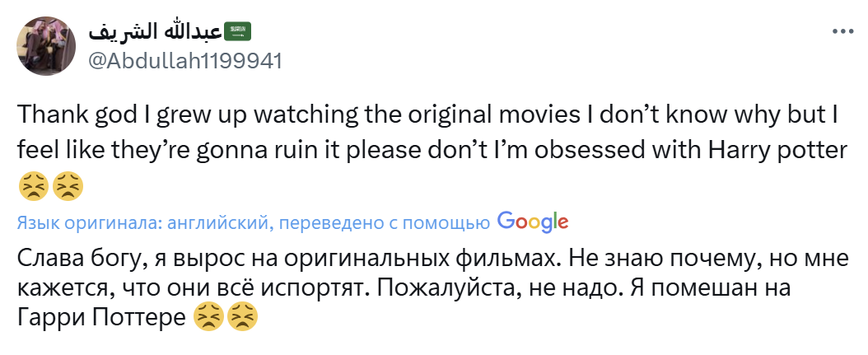Click the first emoji in the English tweet
This screenshot has height=355, width=868.
coord(32,188)
